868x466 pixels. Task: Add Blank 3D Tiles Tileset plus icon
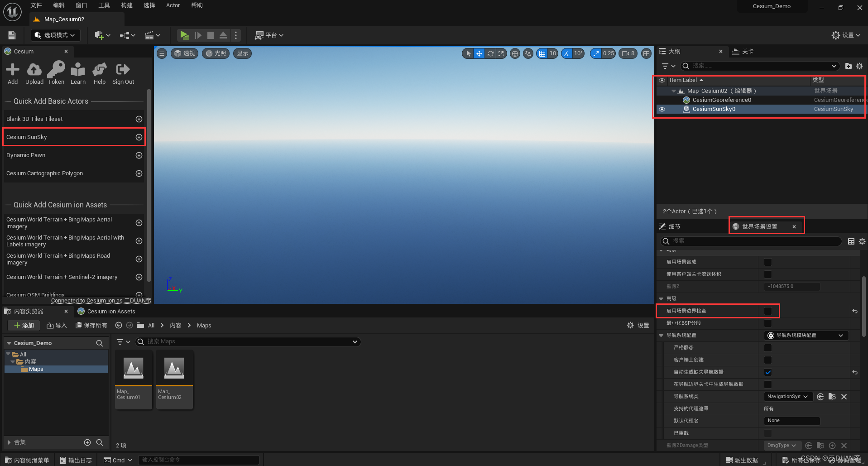click(139, 119)
